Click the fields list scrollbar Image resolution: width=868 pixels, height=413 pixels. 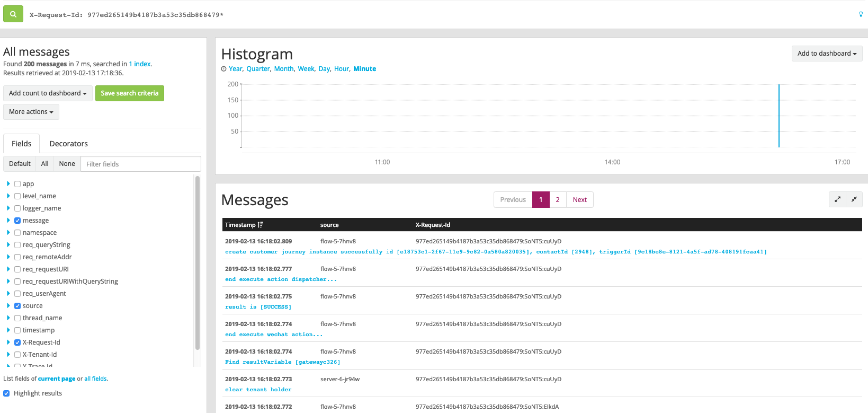click(198, 263)
